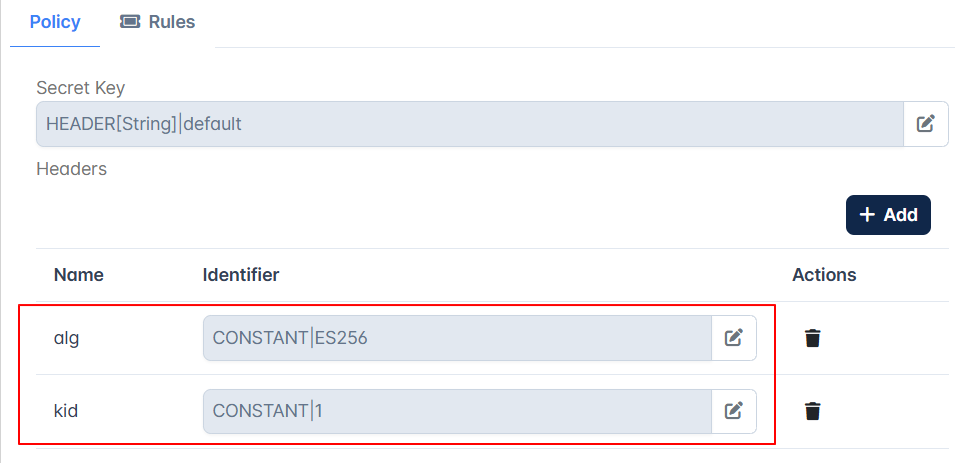Select the kid name cell
This screenshot has width=955, height=463.
66,412
